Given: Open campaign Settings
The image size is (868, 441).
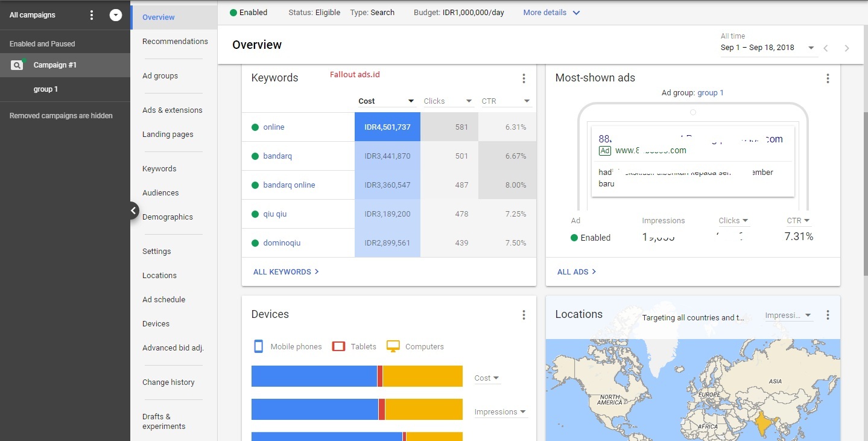Looking at the screenshot, I should click(x=157, y=252).
